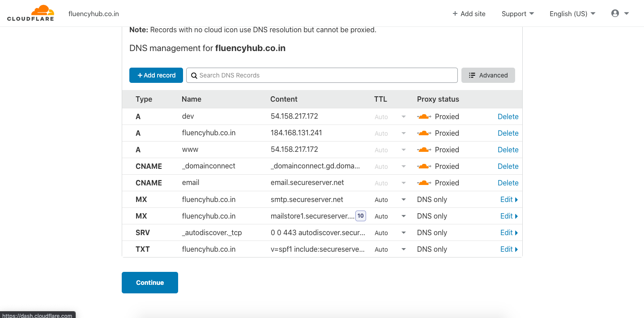Click the Content column header
The width and height of the screenshot is (644, 318).
coord(284,99)
